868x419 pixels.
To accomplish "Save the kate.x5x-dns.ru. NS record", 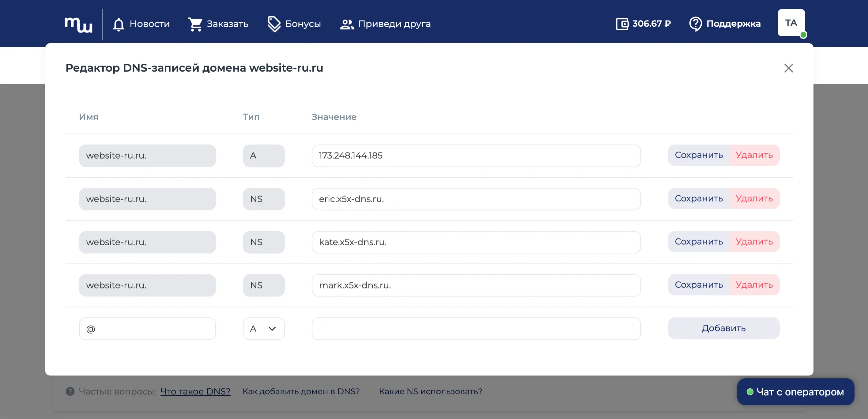I will pyautogui.click(x=699, y=242).
